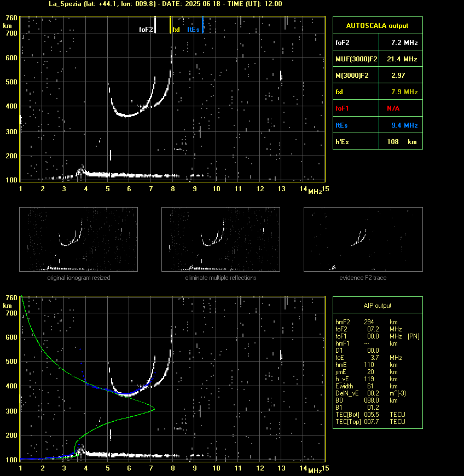Click the fxI value '7.9 MHz'

click(404, 91)
